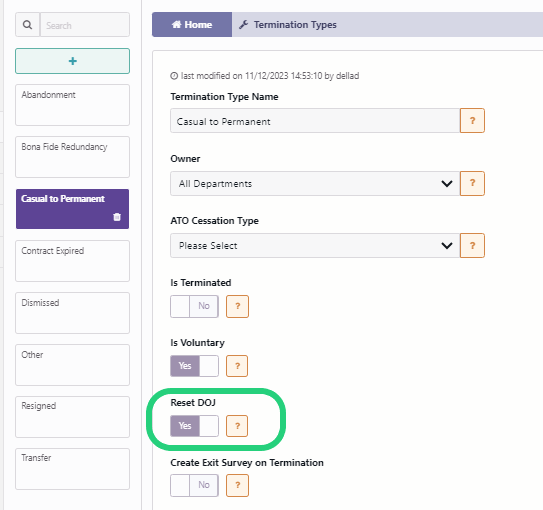The image size is (543, 510).
Task: Open help for Is Terminated toggle
Action: tap(237, 306)
